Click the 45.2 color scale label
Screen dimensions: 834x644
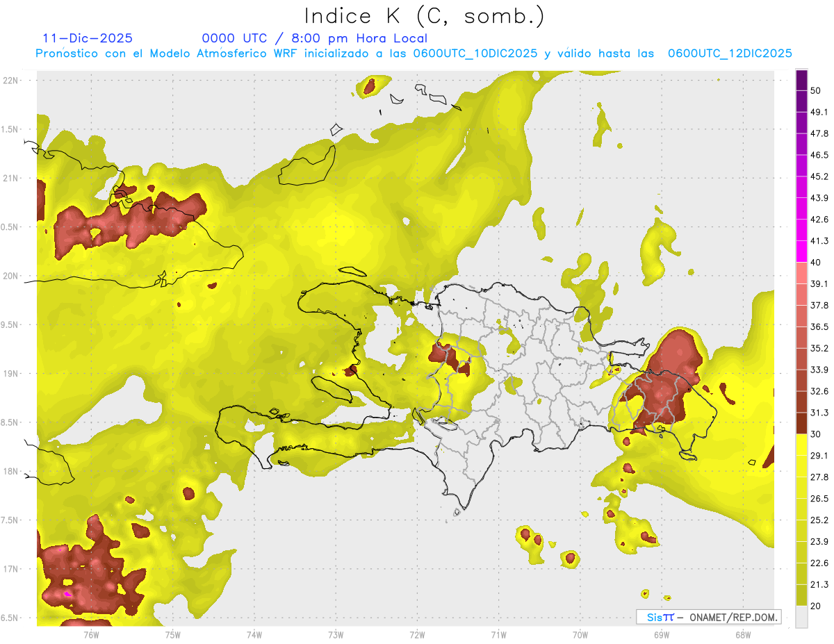819,177
